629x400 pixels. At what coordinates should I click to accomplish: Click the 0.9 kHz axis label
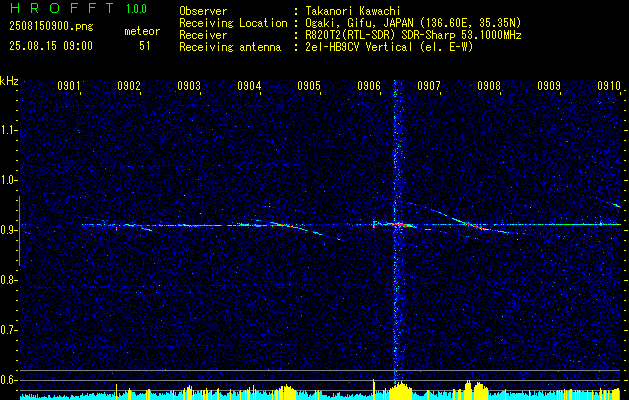(8, 230)
